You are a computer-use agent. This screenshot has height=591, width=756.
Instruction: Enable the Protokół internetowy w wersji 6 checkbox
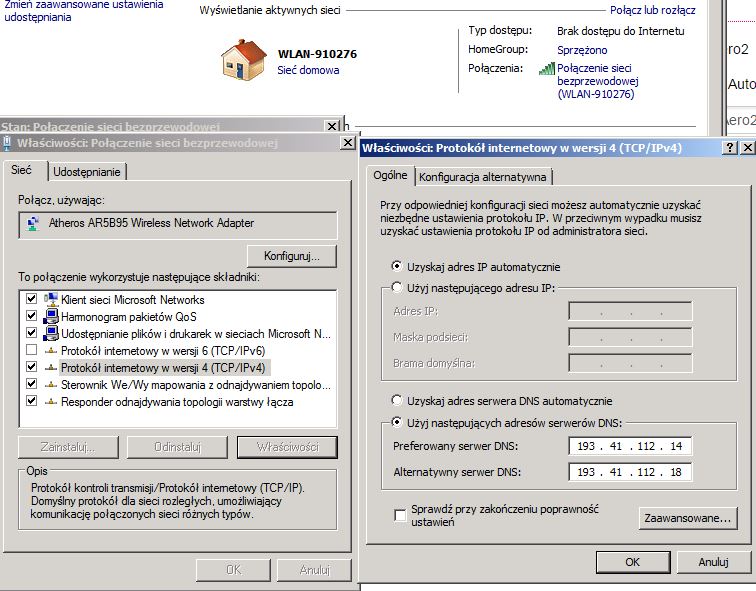click(x=32, y=351)
